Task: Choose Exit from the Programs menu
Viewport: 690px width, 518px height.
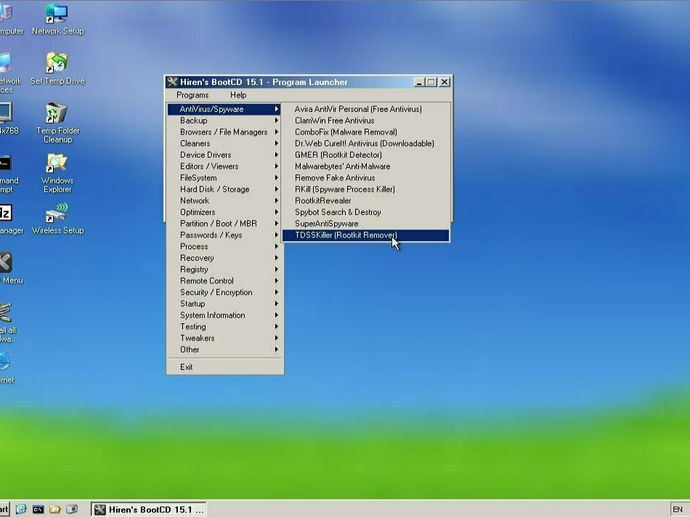Action: [224, 367]
